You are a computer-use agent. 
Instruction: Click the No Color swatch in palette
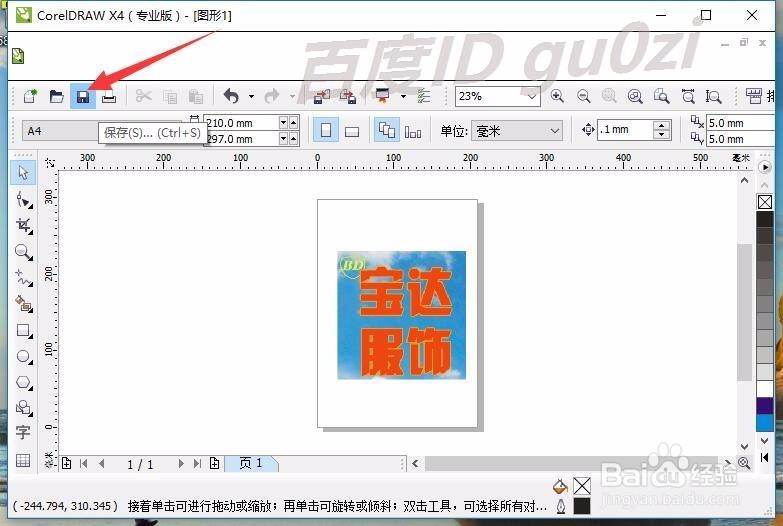pos(765,202)
